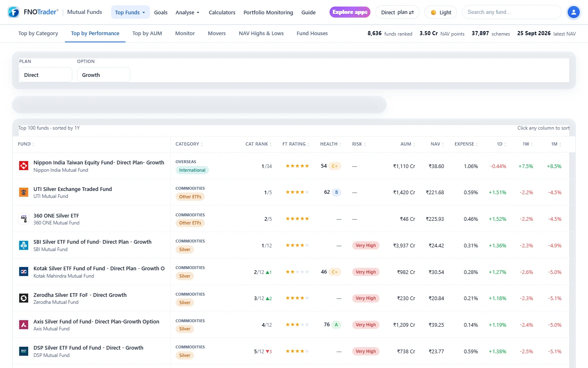
Task: Toggle the Light theme switch
Action: pos(441,12)
